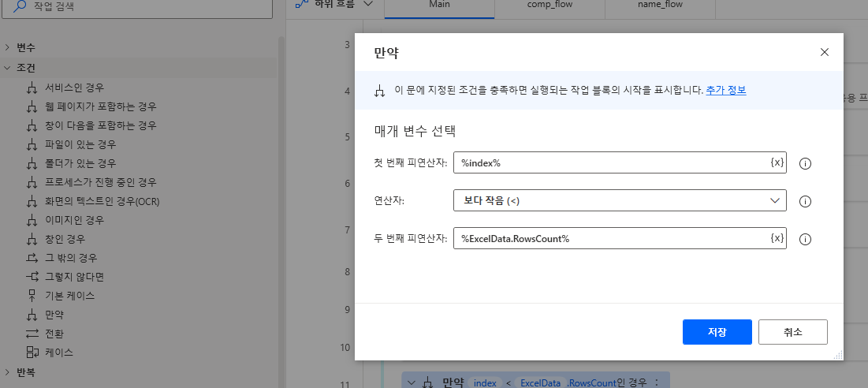The width and height of the screenshot is (868, 388).
Task: Open variable picker for 첫 번째 피연산자
Action: pyautogui.click(x=777, y=162)
